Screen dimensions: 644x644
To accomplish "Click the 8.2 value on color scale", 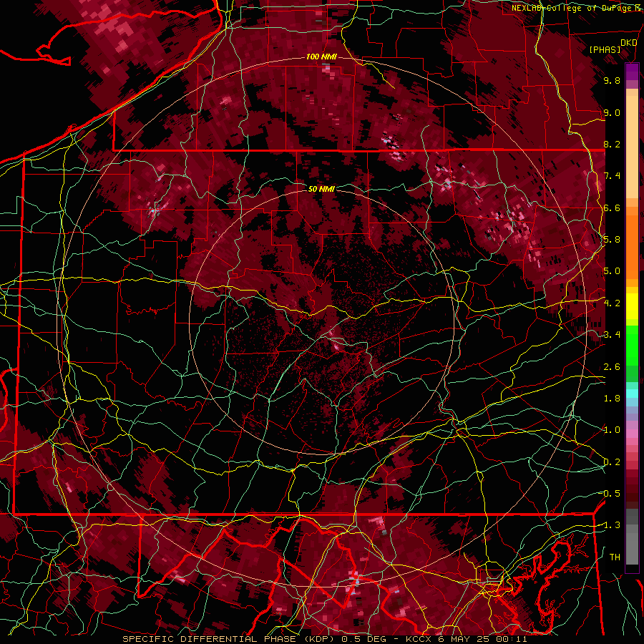I will [612, 144].
